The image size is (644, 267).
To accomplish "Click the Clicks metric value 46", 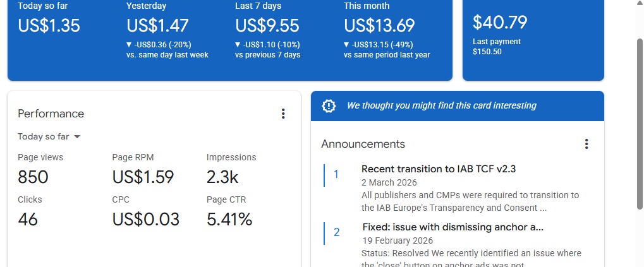I will (x=28, y=220).
